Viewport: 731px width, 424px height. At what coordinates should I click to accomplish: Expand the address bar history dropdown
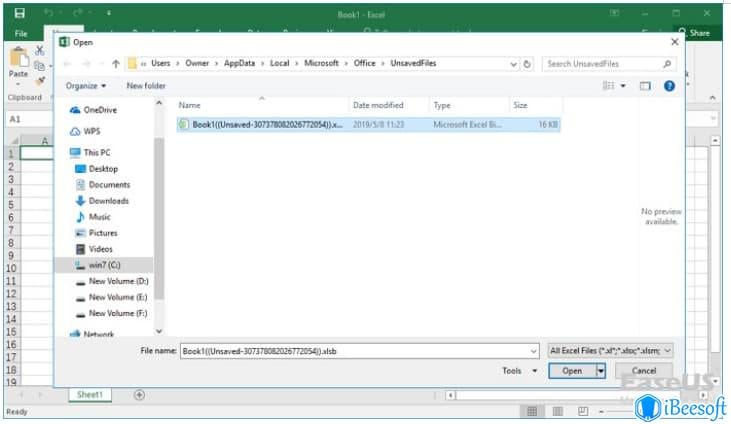click(x=513, y=64)
